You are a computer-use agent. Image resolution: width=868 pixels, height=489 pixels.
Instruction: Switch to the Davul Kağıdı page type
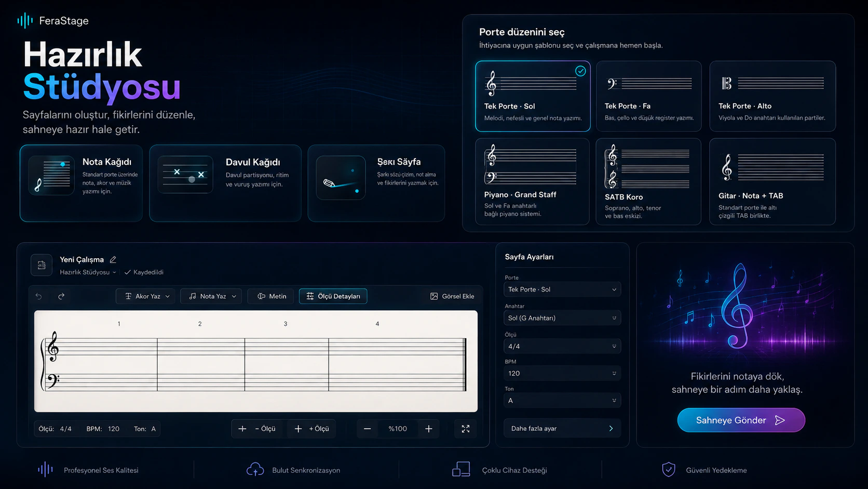225,183
